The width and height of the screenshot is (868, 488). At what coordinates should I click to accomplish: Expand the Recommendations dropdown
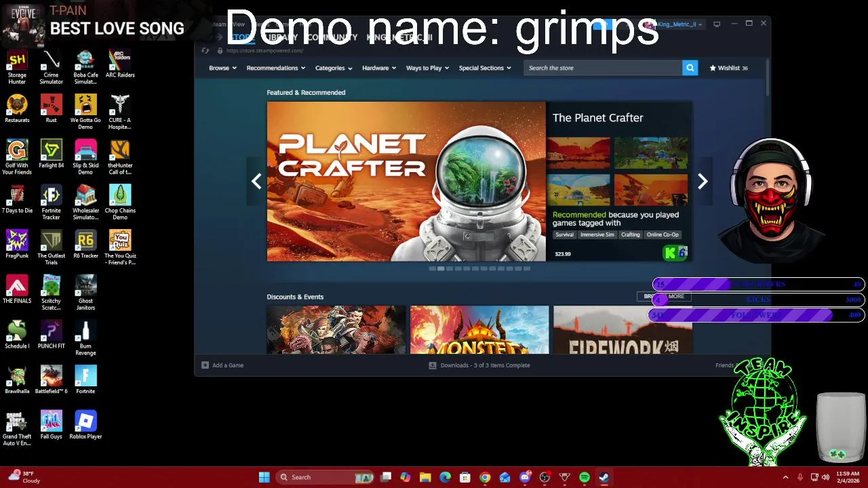[x=275, y=68]
